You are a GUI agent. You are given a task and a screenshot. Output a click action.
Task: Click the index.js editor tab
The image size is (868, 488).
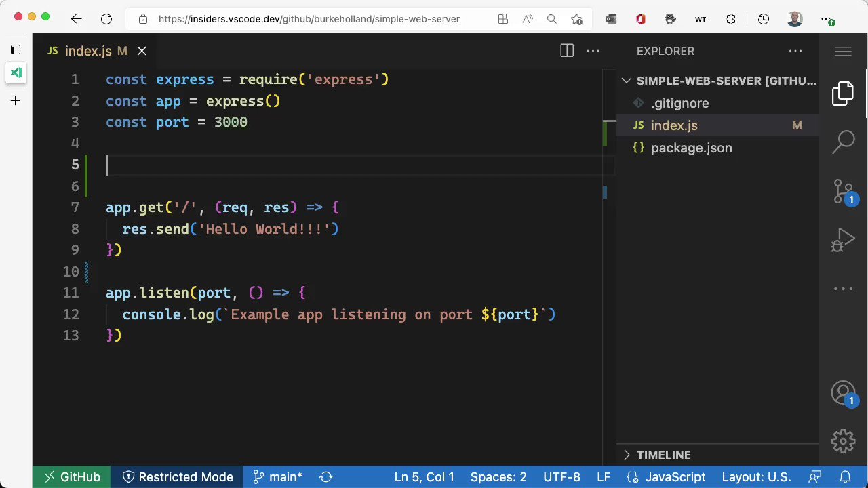click(x=88, y=51)
